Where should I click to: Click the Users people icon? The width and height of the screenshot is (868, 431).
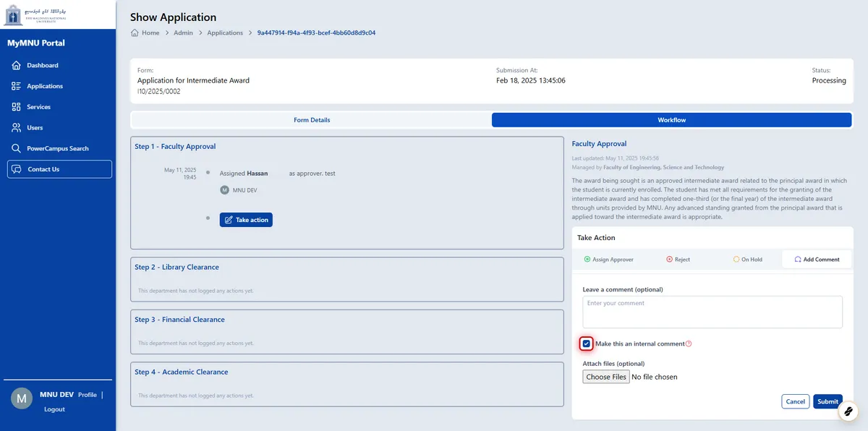point(16,127)
